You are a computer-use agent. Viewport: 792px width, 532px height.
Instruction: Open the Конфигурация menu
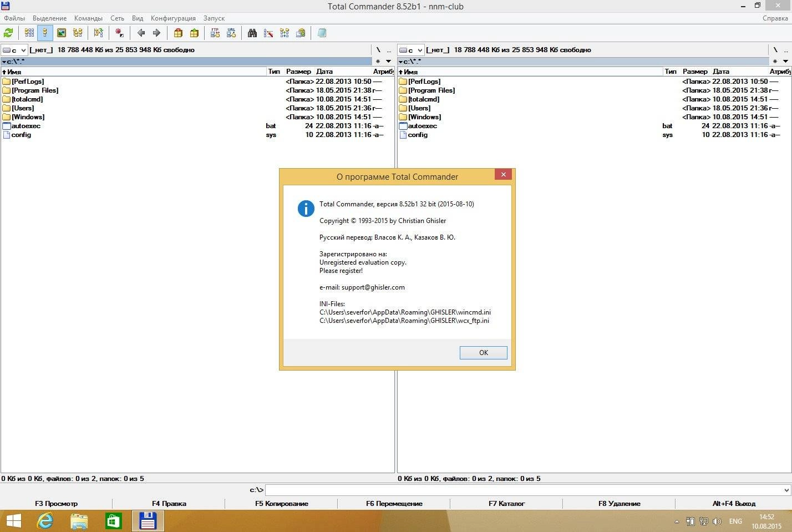tap(173, 18)
